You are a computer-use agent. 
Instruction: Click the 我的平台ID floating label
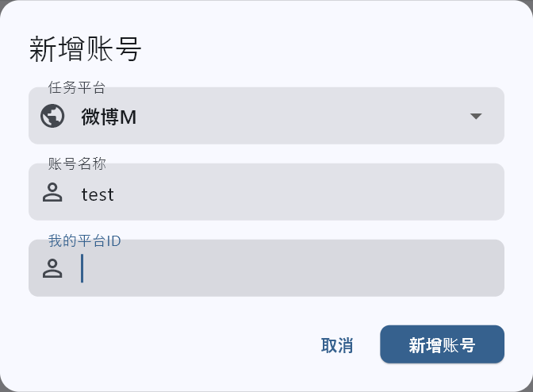pyautogui.click(x=84, y=240)
